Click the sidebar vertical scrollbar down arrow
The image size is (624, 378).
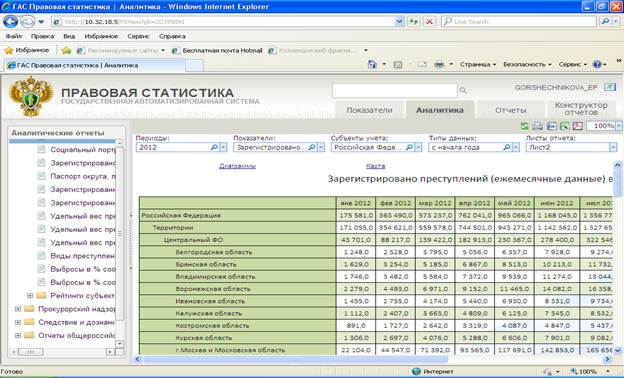(x=119, y=343)
